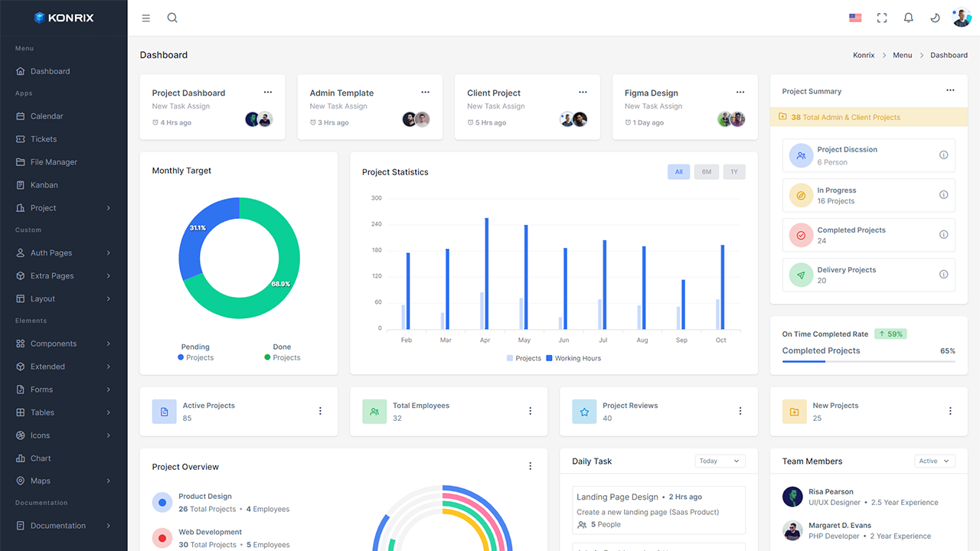Open the Today dropdown in Daily Task
The image size is (980, 551).
720,461
